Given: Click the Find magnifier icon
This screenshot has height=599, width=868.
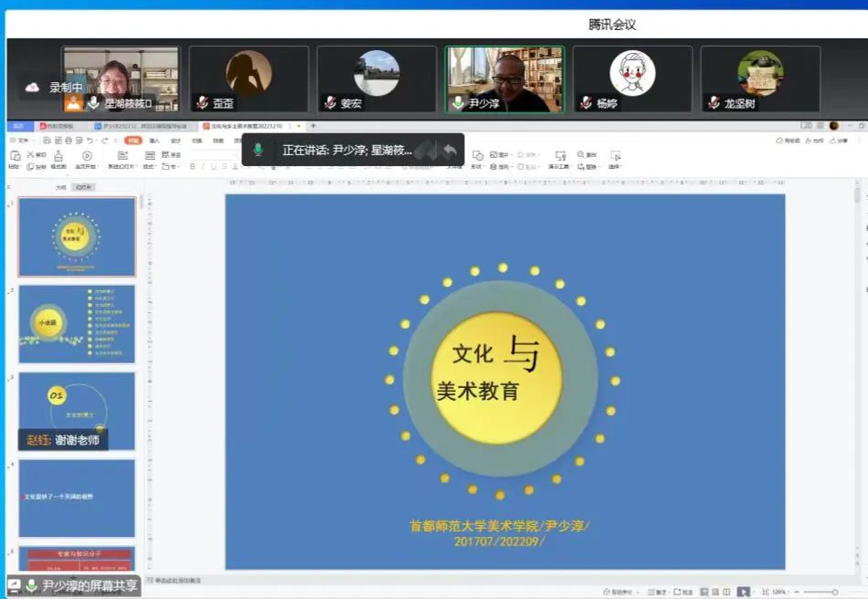Looking at the screenshot, I should 581,155.
